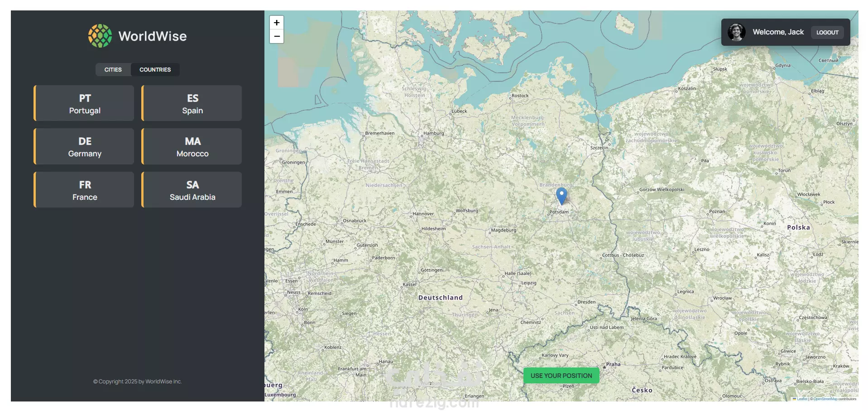Viewport: 868px width, 411px height.
Task: Click the Dresden label on the map
Action: tap(586, 302)
